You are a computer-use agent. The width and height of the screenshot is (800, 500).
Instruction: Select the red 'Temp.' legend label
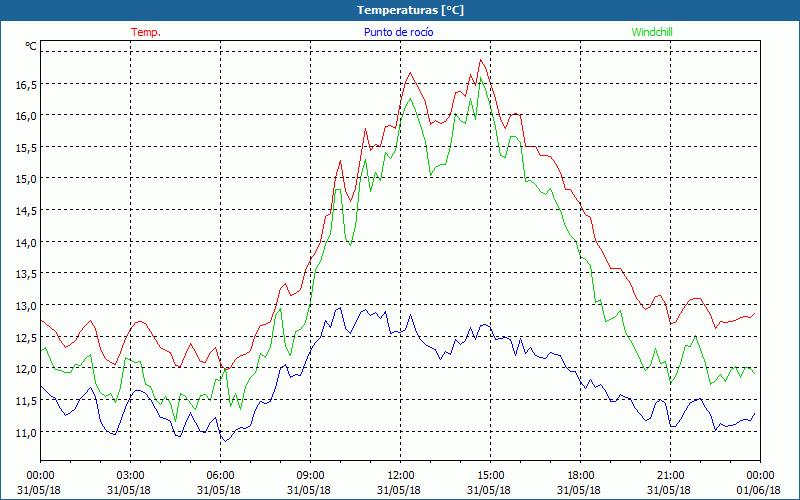tap(146, 32)
